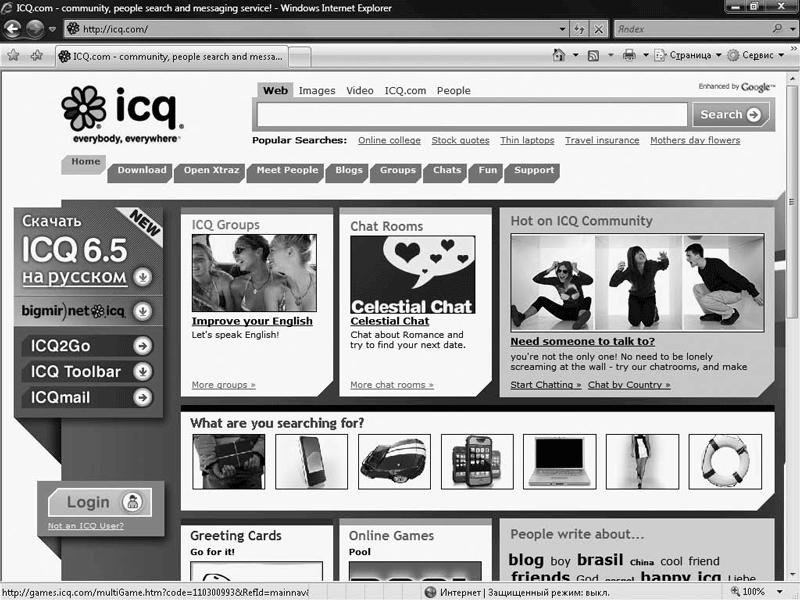Image resolution: width=800 pixels, height=600 pixels.
Task: Click the Chat by Country link
Action: pos(629,385)
